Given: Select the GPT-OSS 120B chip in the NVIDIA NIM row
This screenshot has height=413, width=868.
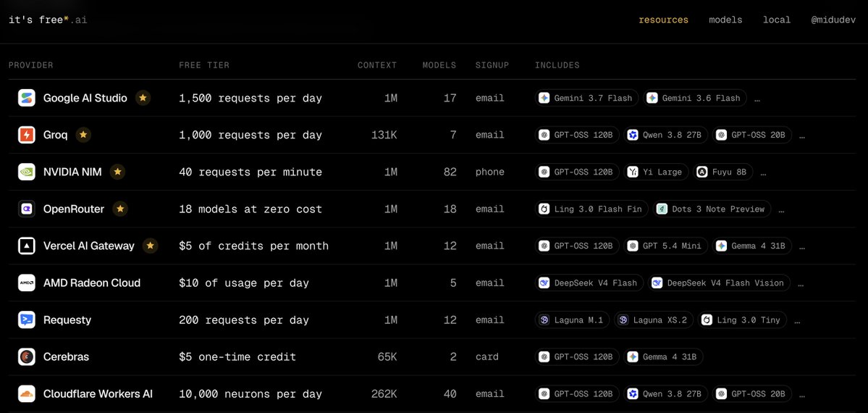Looking at the screenshot, I should (x=578, y=172).
